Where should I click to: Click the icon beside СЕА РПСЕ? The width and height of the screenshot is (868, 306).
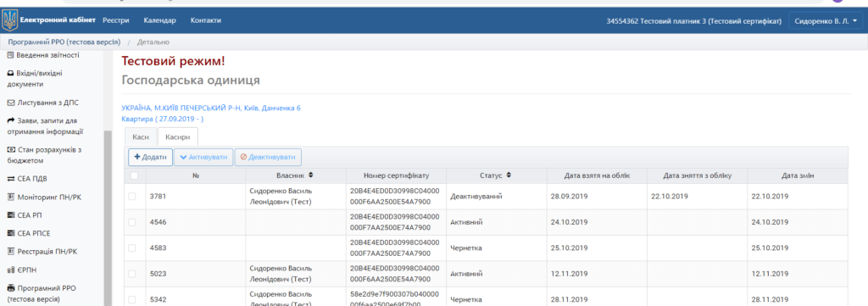coord(10,233)
